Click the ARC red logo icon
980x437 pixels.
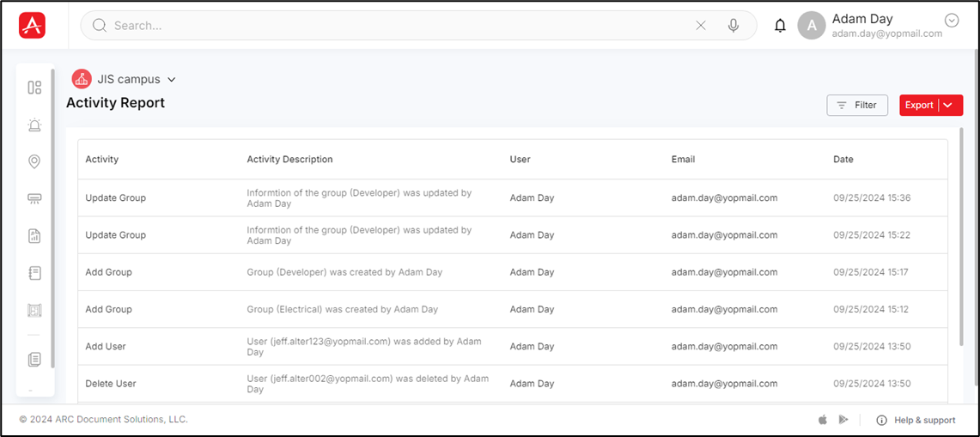click(32, 26)
